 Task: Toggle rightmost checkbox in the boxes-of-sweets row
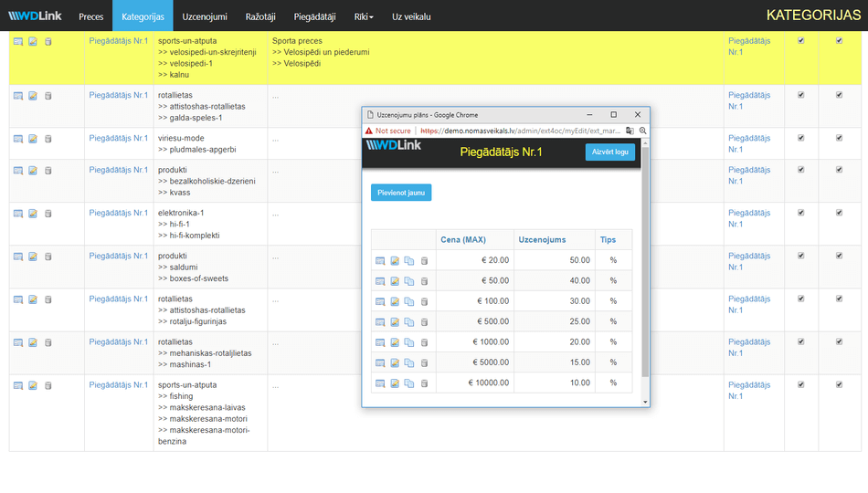tap(839, 256)
